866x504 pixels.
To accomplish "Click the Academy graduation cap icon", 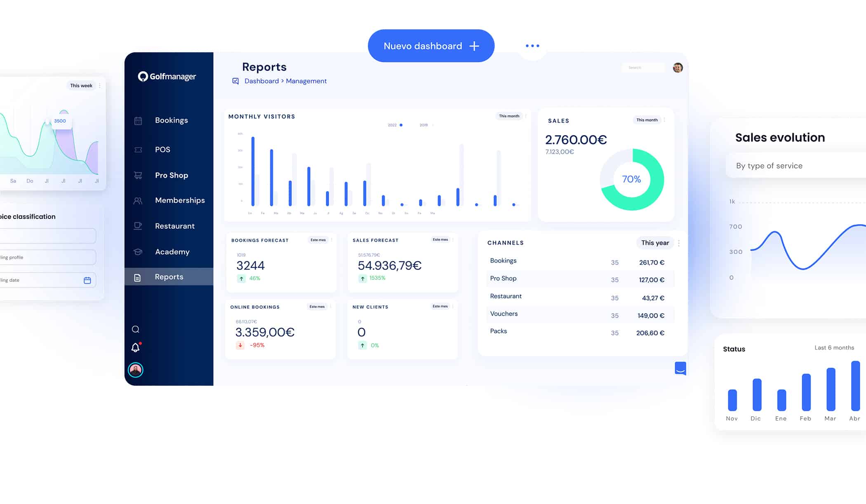I will coord(138,252).
